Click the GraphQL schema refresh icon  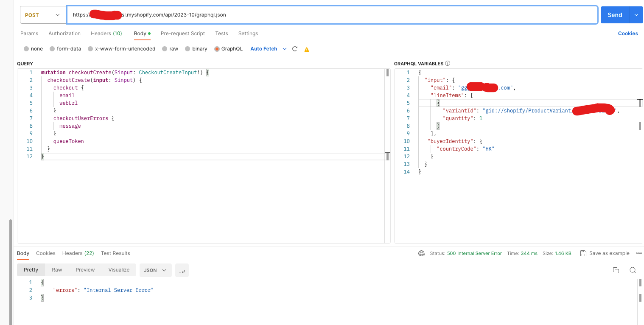(295, 49)
